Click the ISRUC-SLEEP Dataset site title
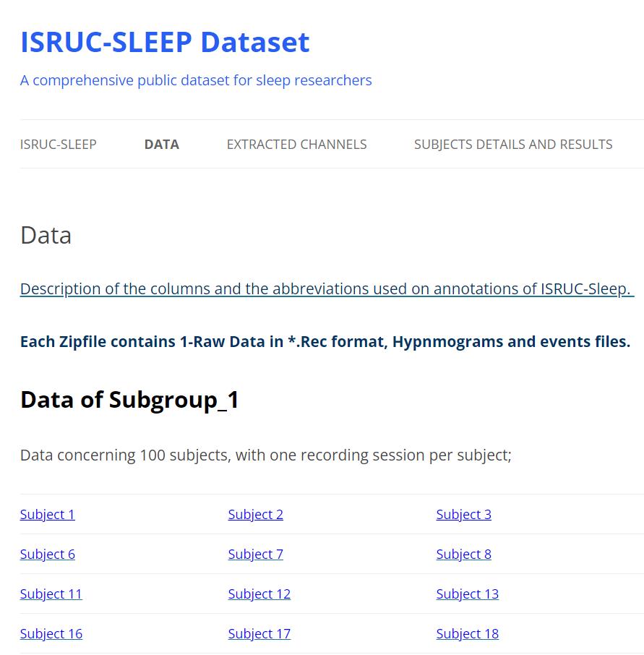The height and width of the screenshot is (655, 644). coord(165,43)
